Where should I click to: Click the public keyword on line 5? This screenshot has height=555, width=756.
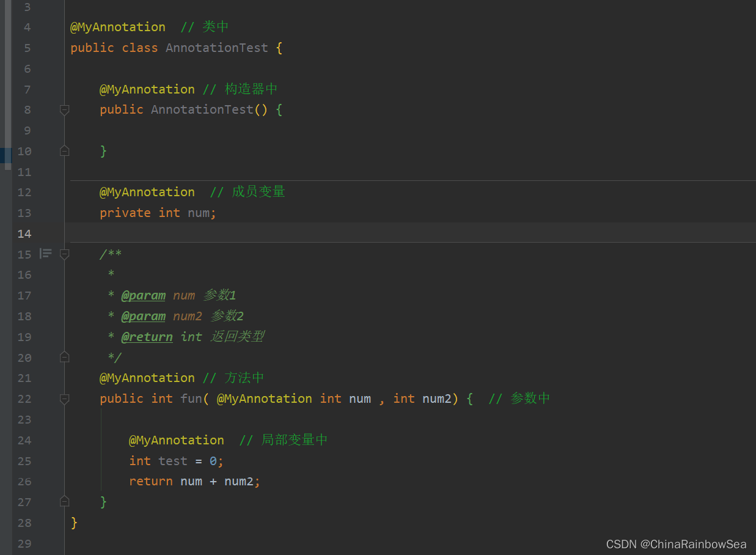pyautogui.click(x=92, y=48)
